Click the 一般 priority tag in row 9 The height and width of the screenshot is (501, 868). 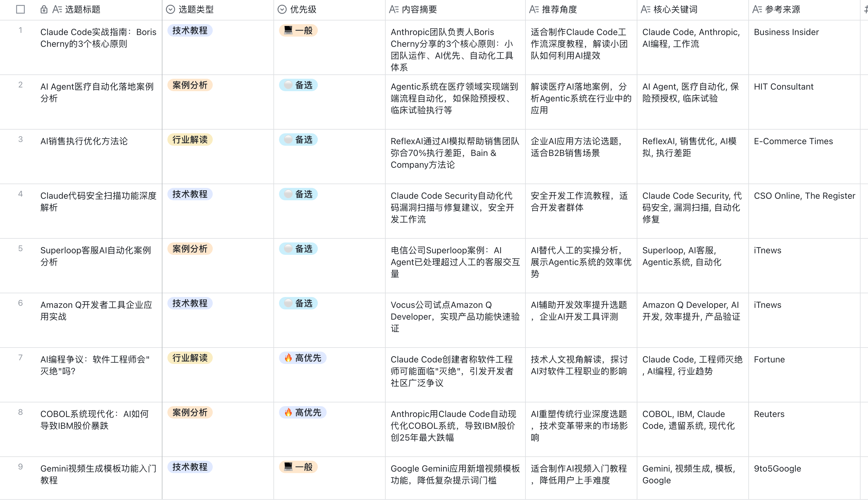pyautogui.click(x=298, y=467)
